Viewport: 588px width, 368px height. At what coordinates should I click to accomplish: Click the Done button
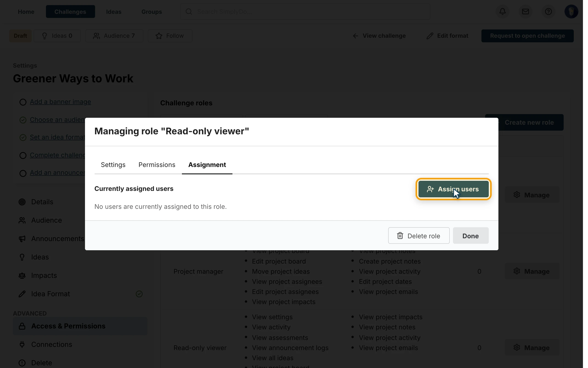[x=470, y=236]
